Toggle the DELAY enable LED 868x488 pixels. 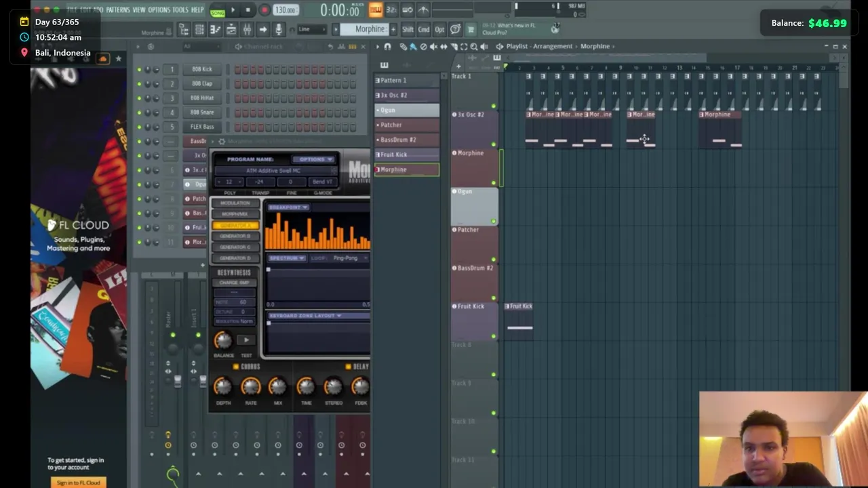click(348, 367)
